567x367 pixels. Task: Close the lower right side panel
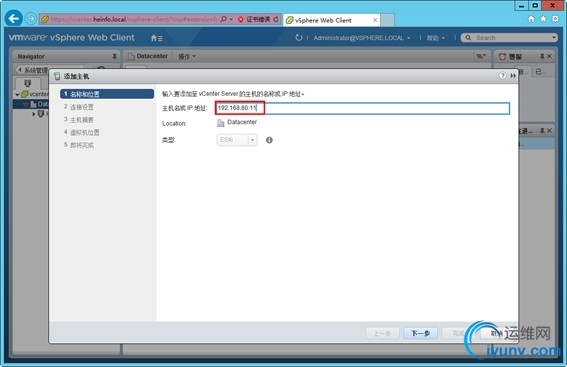(549, 131)
